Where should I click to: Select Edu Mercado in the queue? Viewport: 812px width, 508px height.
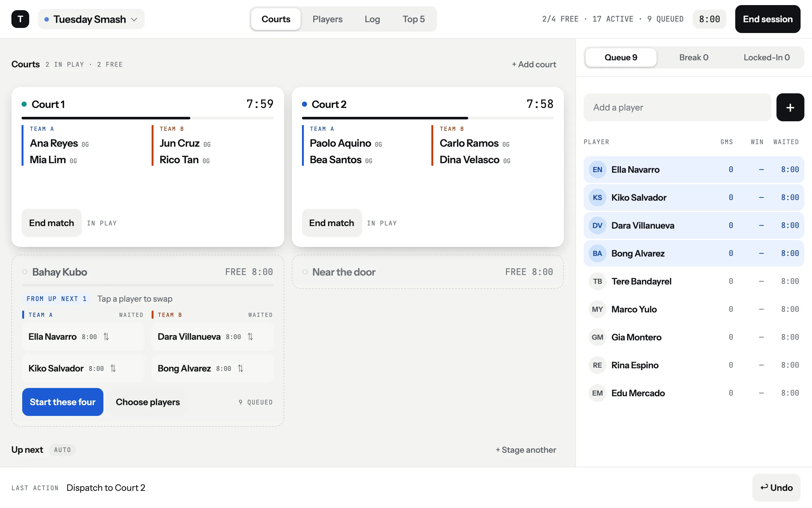[694, 393]
